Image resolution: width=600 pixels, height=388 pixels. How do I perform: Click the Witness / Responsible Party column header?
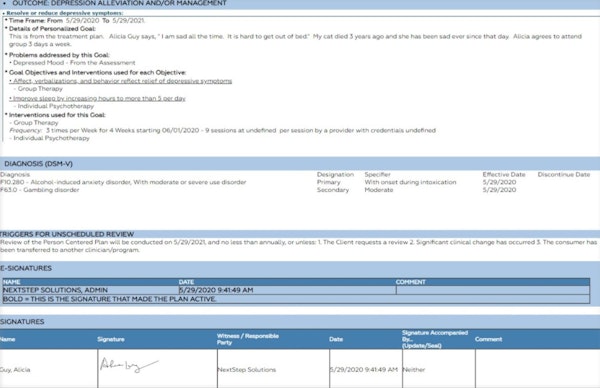click(248, 339)
